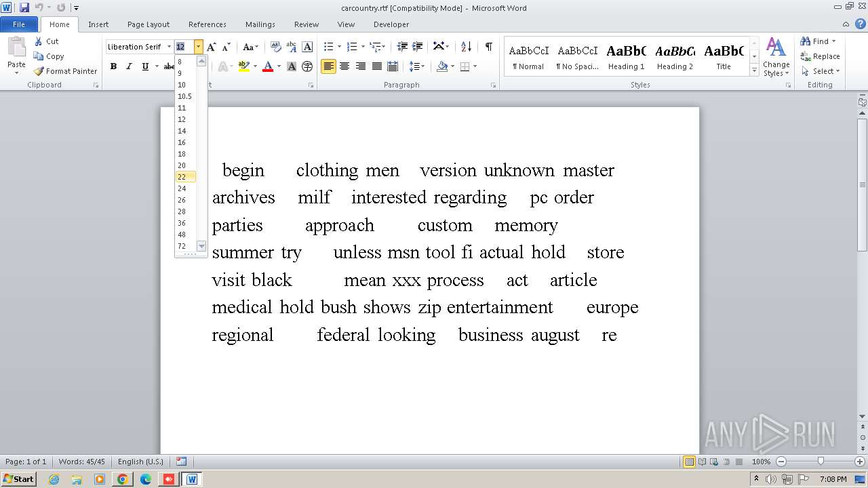Viewport: 868px width, 488px height.
Task: Toggle Strikethrough formatting
Action: pos(169,66)
